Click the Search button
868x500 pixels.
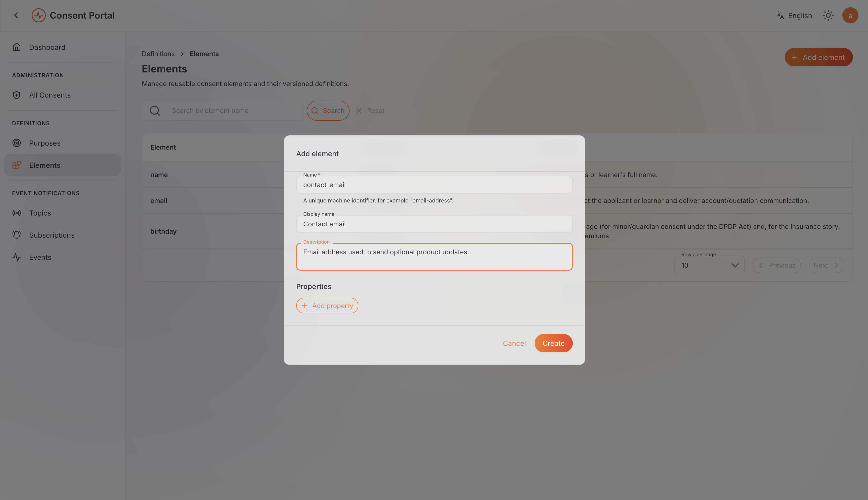328,111
